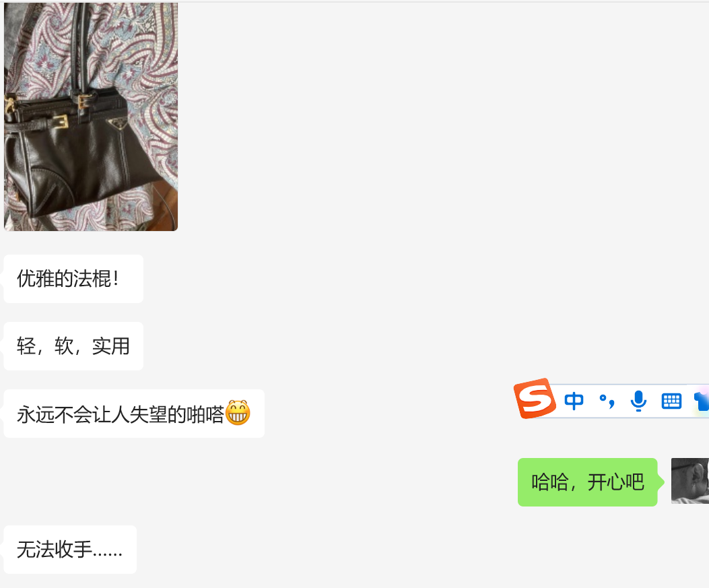Open the black handbag photo
Viewport: 709px width, 588px height.
(91, 117)
